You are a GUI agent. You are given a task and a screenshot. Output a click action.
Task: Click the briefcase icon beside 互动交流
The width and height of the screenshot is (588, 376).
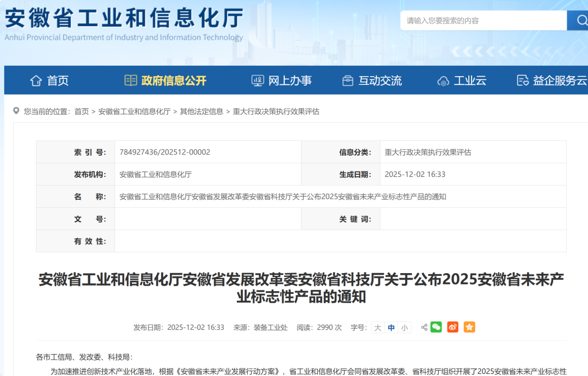point(348,81)
